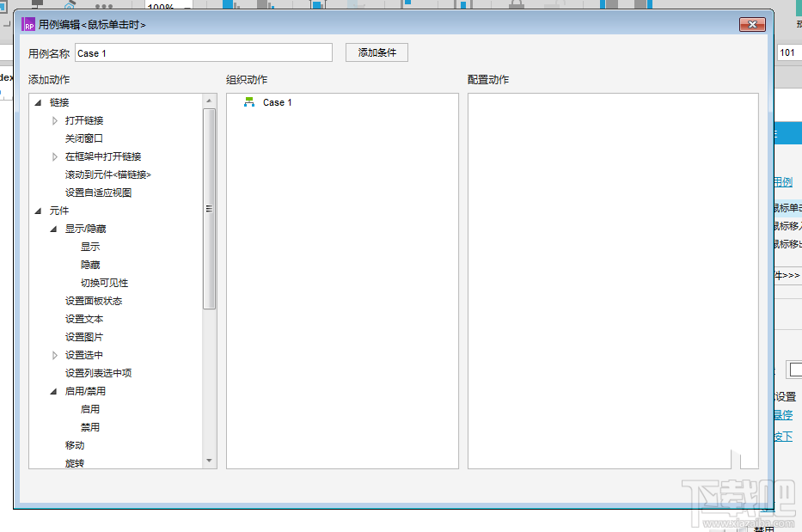Select 设置面板状态 action
This screenshot has height=532, width=802.
tap(94, 301)
